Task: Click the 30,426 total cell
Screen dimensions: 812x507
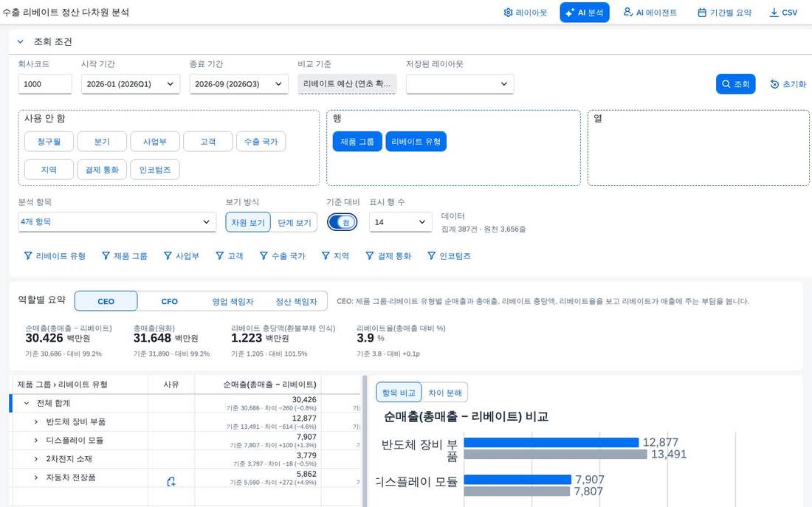Action: (x=258, y=404)
